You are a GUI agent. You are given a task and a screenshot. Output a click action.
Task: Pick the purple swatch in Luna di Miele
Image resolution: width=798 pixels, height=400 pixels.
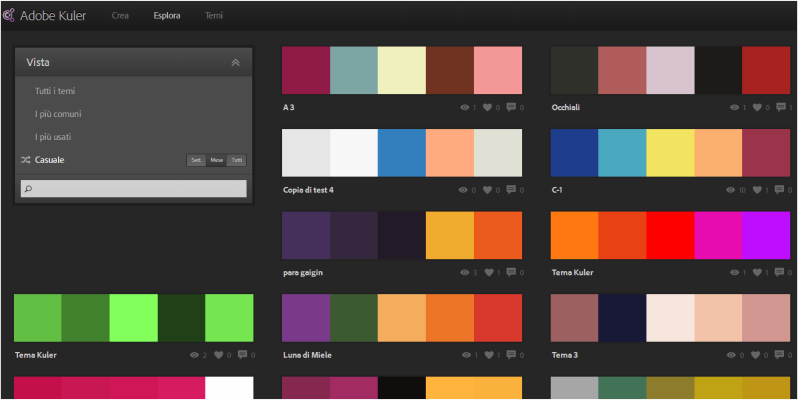(x=306, y=318)
